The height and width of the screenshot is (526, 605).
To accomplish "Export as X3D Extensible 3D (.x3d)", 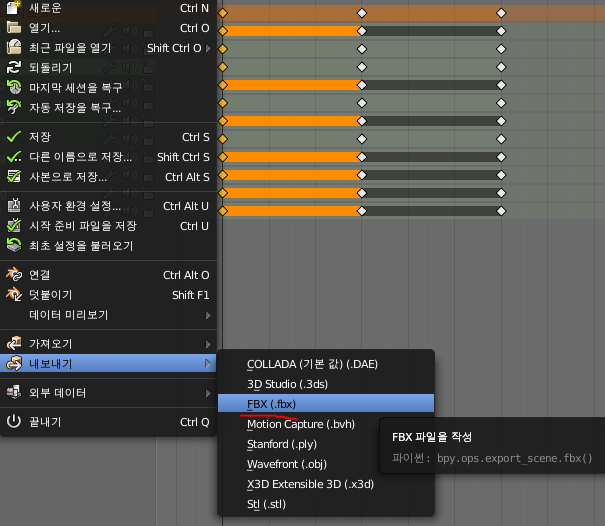I will [x=326, y=484].
